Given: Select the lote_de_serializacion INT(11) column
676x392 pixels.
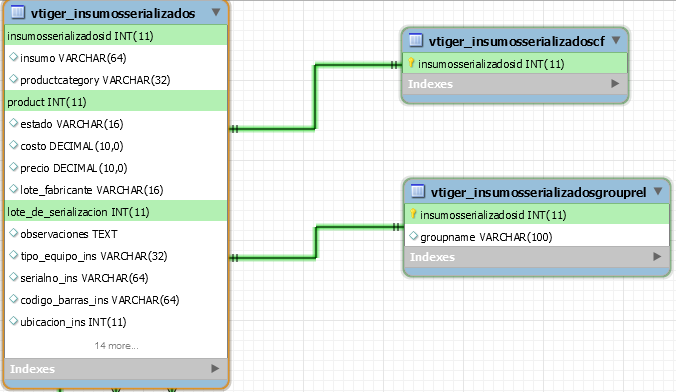Looking at the screenshot, I should (x=116, y=211).
